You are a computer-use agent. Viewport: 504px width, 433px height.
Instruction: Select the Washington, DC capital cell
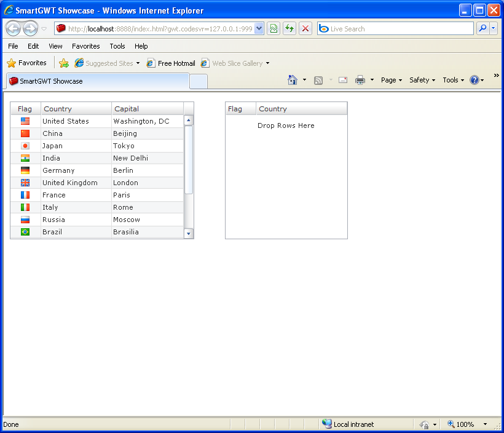[x=148, y=121]
